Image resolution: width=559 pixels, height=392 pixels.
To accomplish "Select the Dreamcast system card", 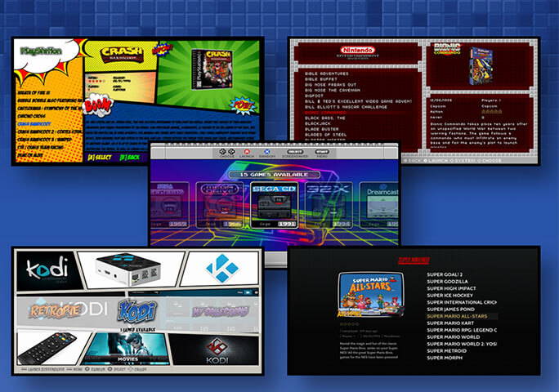I will [x=378, y=205].
